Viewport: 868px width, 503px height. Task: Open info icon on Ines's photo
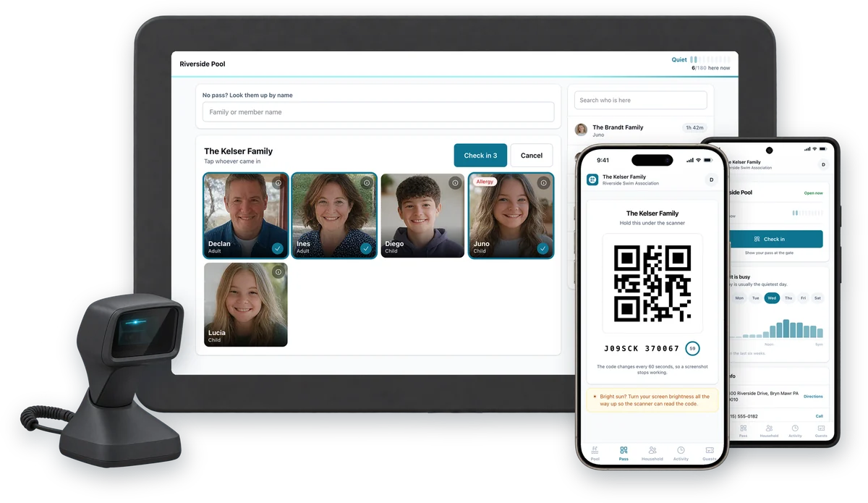pyautogui.click(x=367, y=183)
